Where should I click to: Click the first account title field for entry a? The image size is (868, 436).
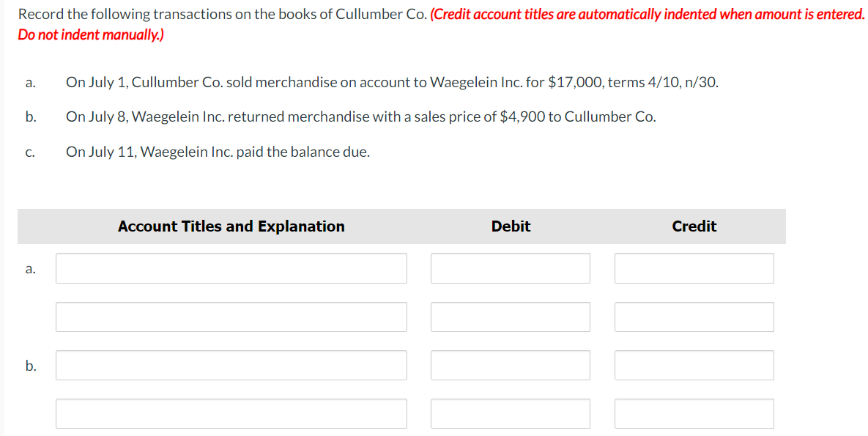click(x=231, y=267)
